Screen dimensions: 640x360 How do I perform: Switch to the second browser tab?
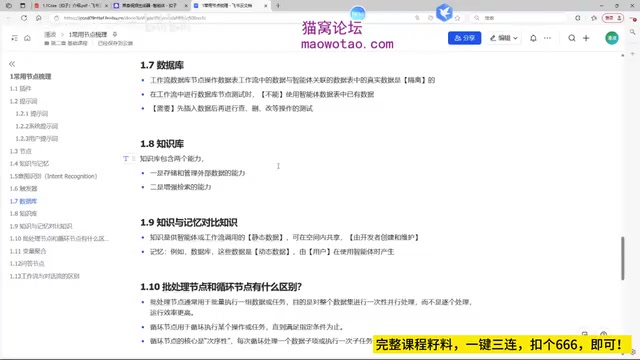pyautogui.click(x=150, y=6)
